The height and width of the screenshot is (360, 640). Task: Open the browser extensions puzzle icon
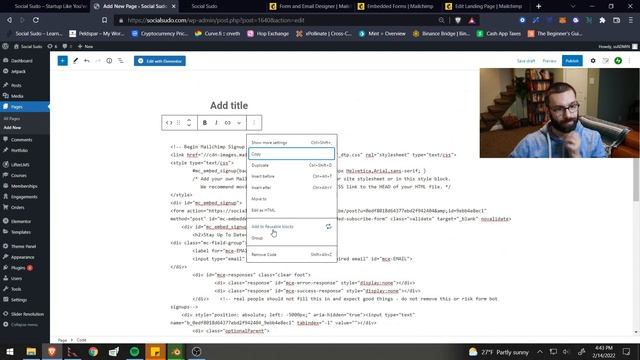(602, 20)
